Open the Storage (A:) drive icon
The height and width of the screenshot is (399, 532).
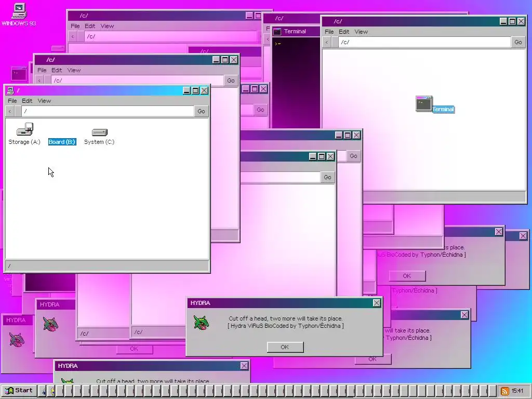[x=24, y=134]
